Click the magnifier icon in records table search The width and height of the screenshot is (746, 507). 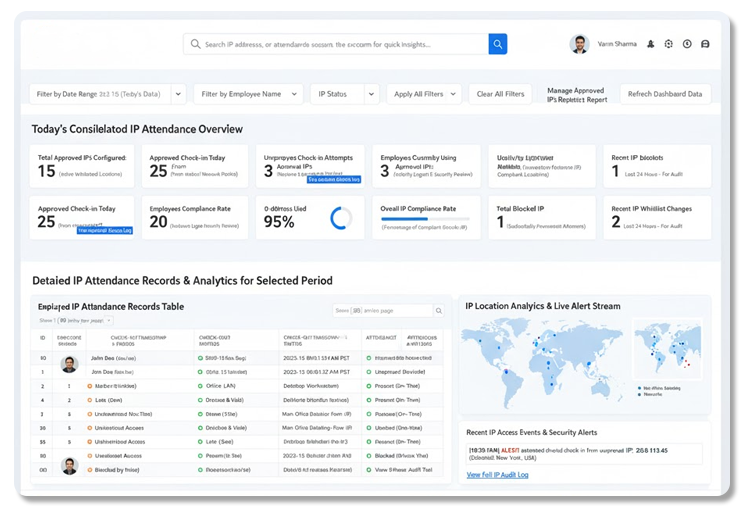click(x=438, y=311)
